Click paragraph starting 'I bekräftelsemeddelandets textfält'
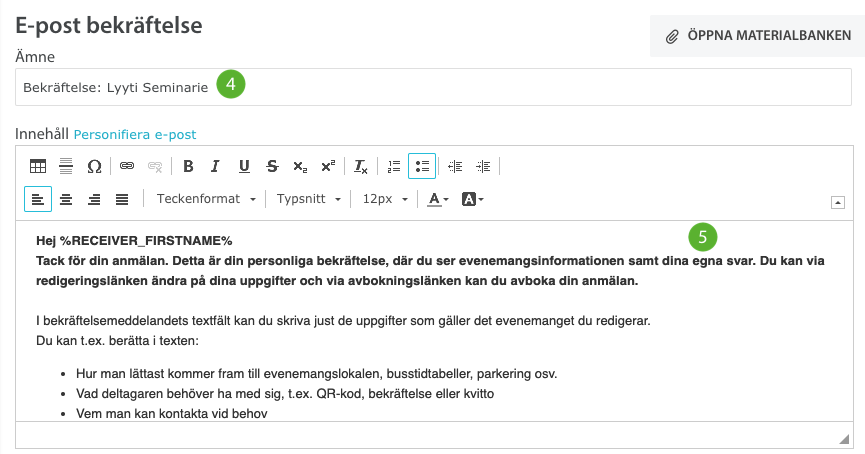Viewport: 865px width, 454px height. click(343, 321)
